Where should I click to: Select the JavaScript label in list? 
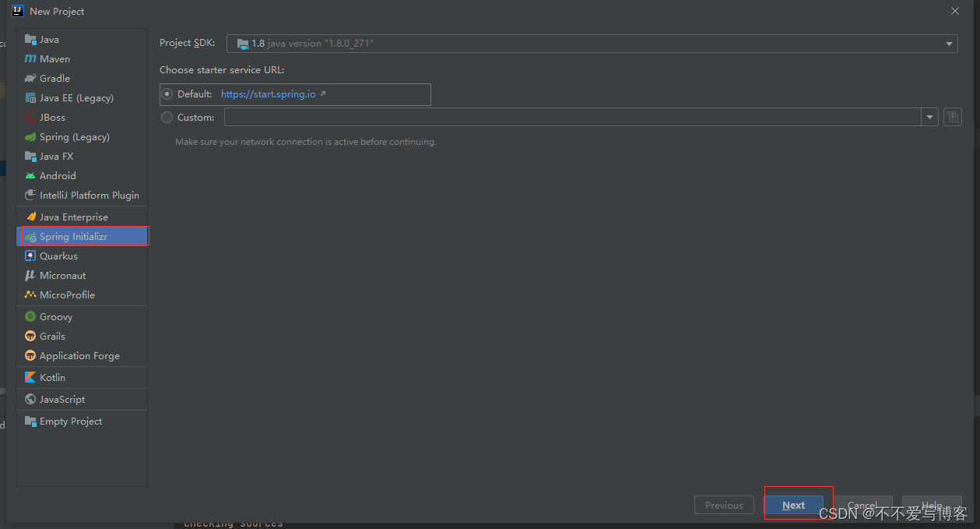point(62,400)
